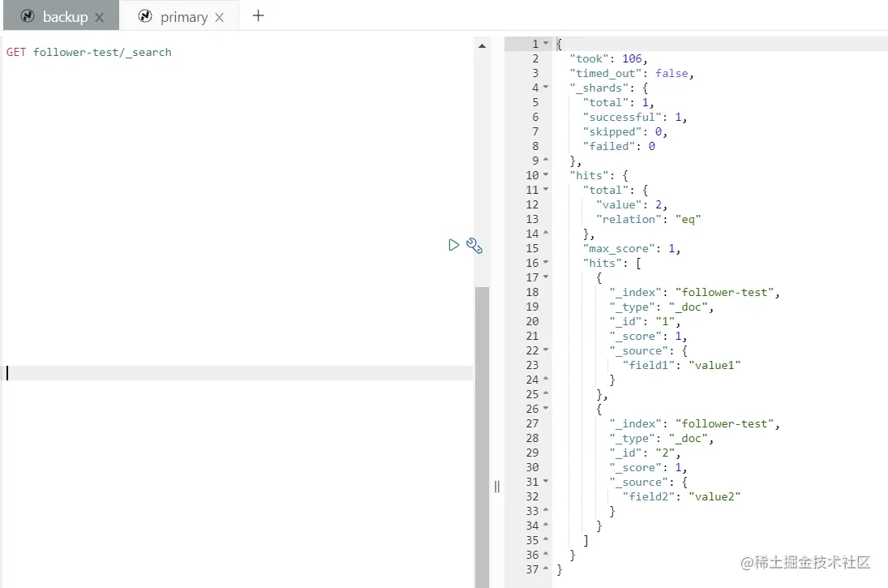Close the backup tab
This screenshot has width=888, height=588.
(100, 18)
